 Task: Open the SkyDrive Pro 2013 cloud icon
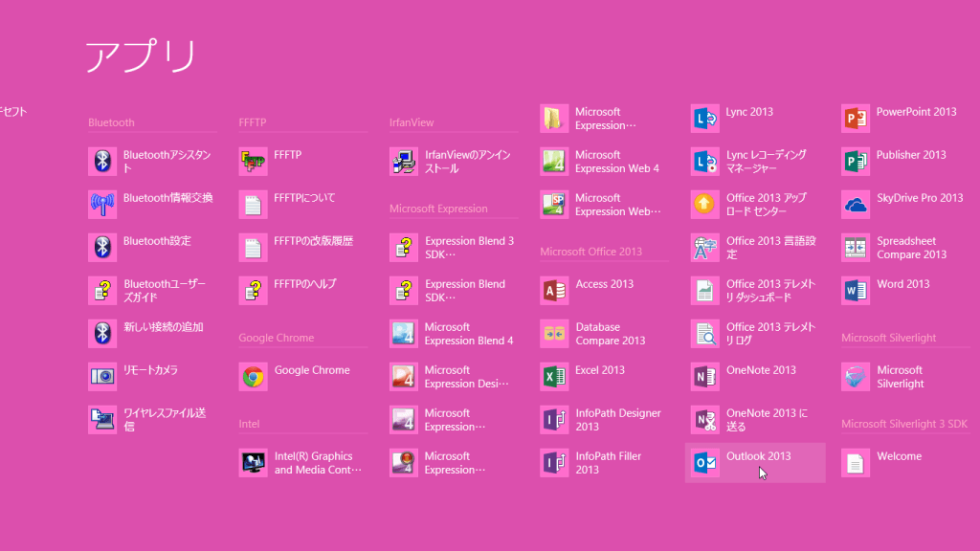click(856, 205)
